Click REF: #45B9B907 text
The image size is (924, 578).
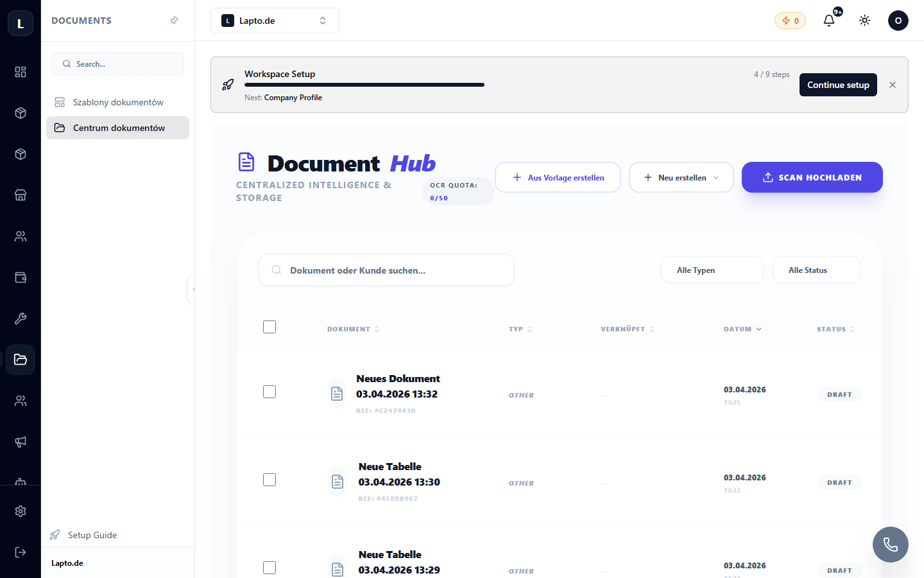pos(388,498)
